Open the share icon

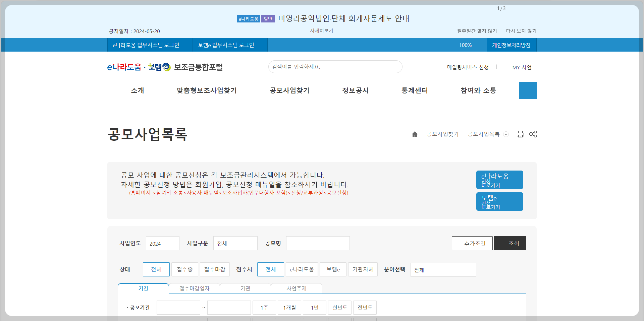pyautogui.click(x=533, y=134)
